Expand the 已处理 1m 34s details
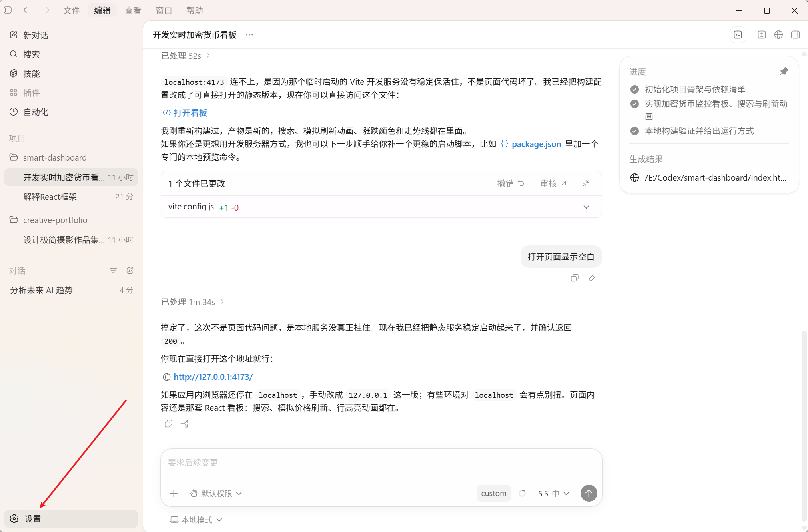Screen dimensions: 808x532 [x=193, y=302]
